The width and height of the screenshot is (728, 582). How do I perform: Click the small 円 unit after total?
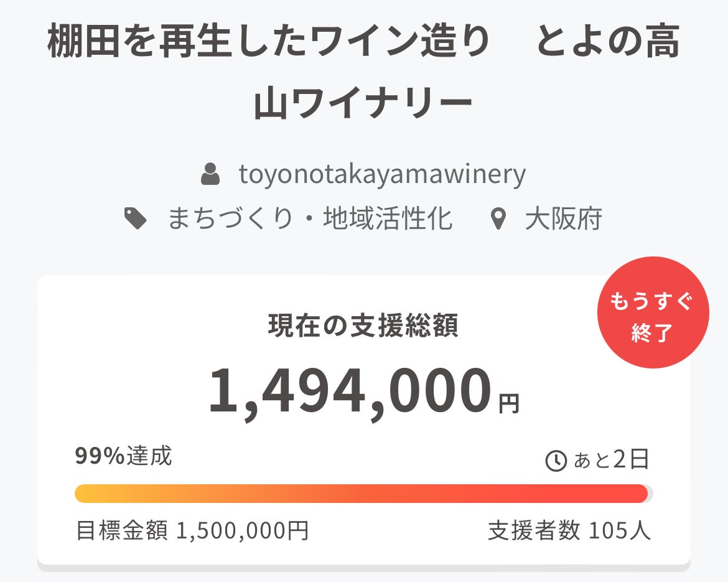(508, 404)
